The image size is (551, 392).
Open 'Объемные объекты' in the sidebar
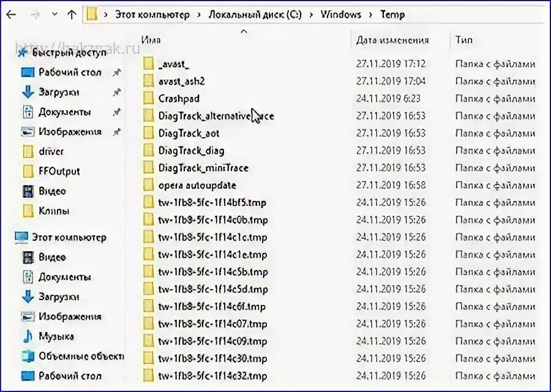point(81,356)
